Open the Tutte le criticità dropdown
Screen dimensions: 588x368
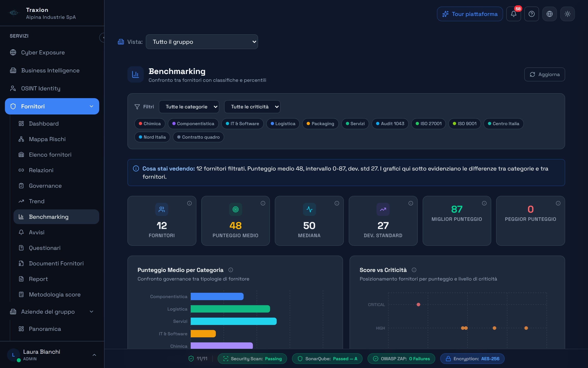coord(252,107)
